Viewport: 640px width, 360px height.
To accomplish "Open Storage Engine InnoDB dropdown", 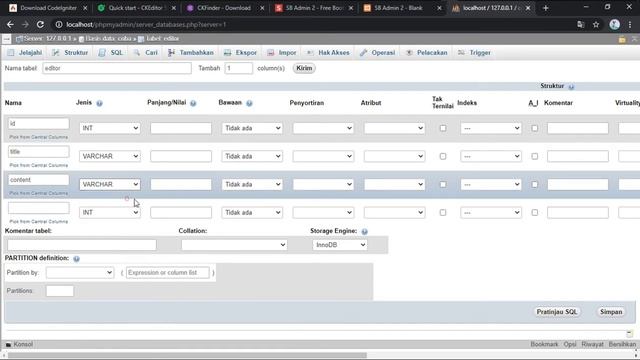I will 340,245.
